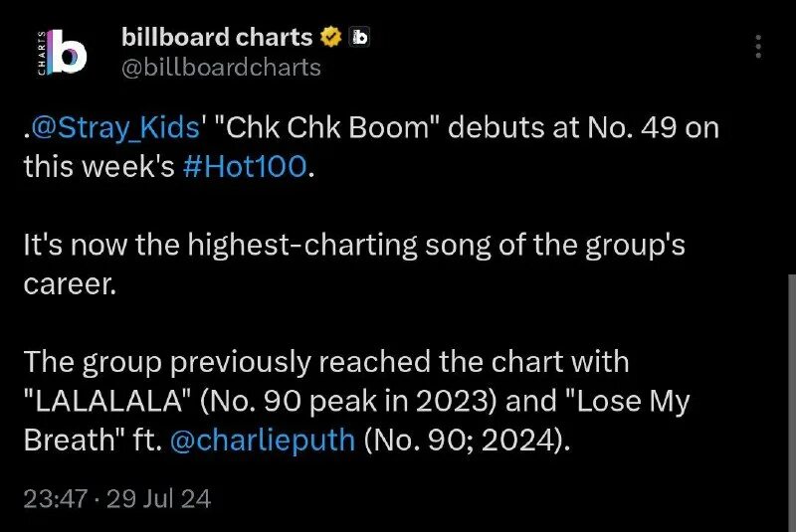The image size is (796, 532).
Task: Click the @billboardcharts handle
Action: point(221,68)
